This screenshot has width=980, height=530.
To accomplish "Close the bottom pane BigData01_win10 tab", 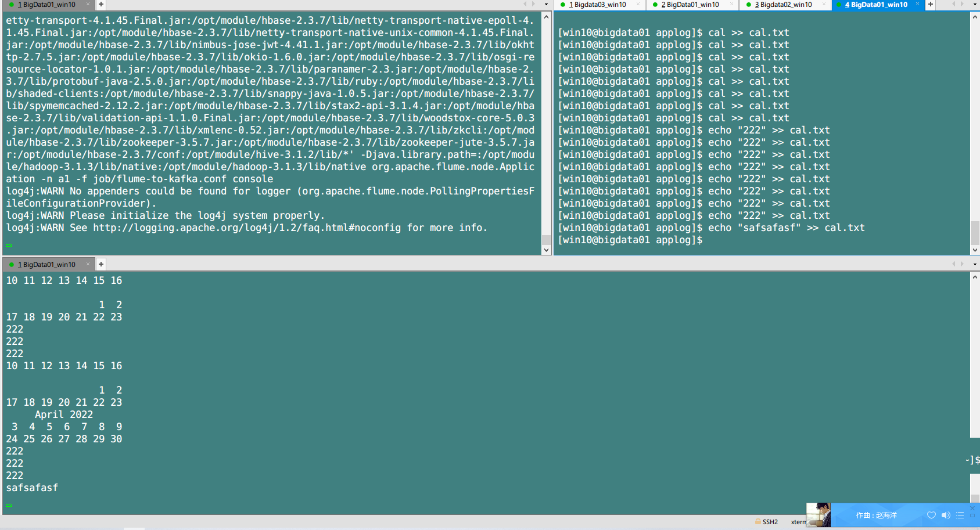I will click(x=88, y=264).
